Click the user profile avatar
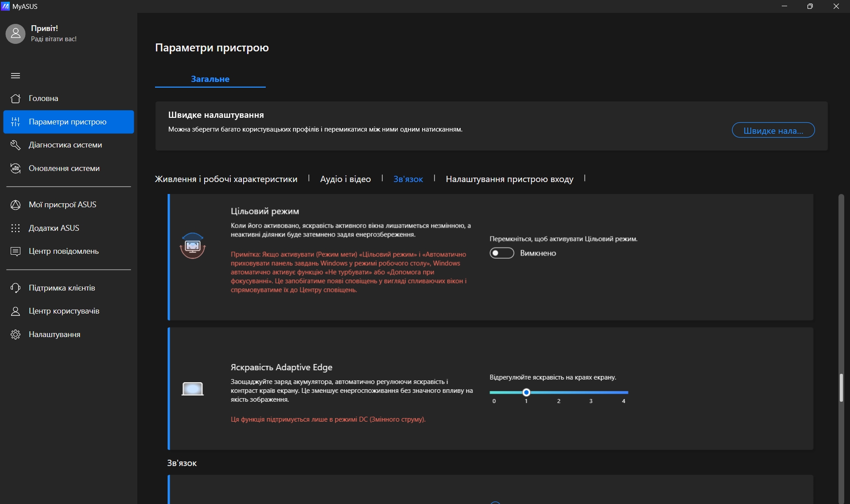 (16, 34)
